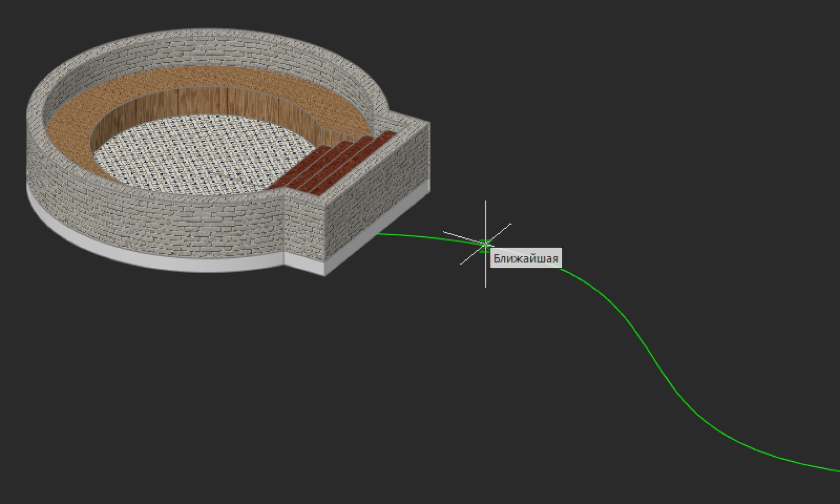This screenshot has height=504, width=840.
Task: Click the green Nearest snap hourglass marker
Action: [x=485, y=246]
